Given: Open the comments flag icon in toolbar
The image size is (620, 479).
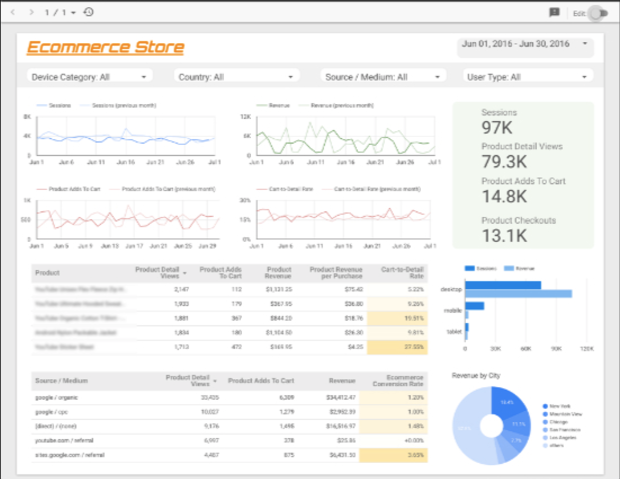Looking at the screenshot, I should (x=554, y=12).
